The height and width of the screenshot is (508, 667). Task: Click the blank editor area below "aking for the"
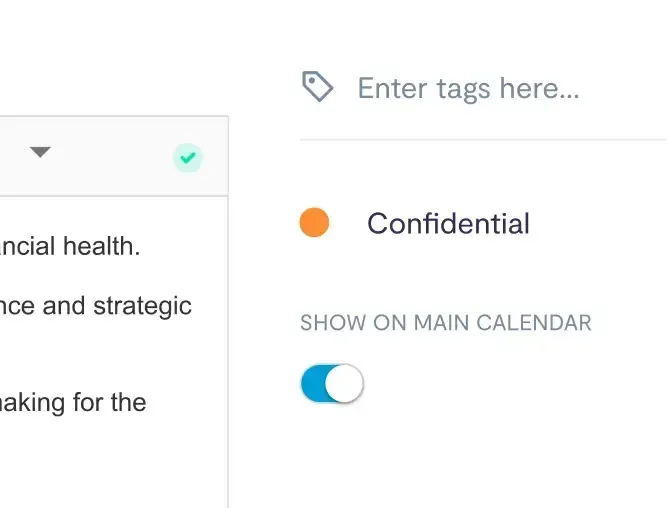point(100,460)
